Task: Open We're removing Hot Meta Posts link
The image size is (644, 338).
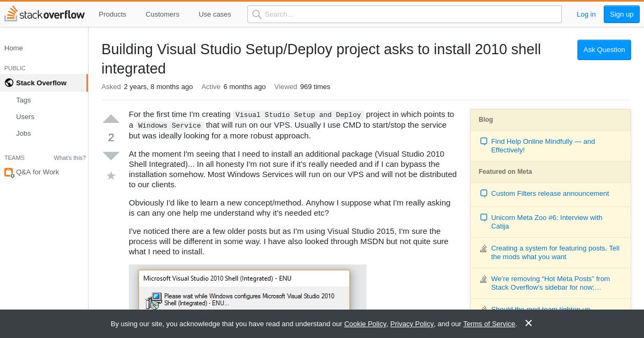Action: point(551,283)
